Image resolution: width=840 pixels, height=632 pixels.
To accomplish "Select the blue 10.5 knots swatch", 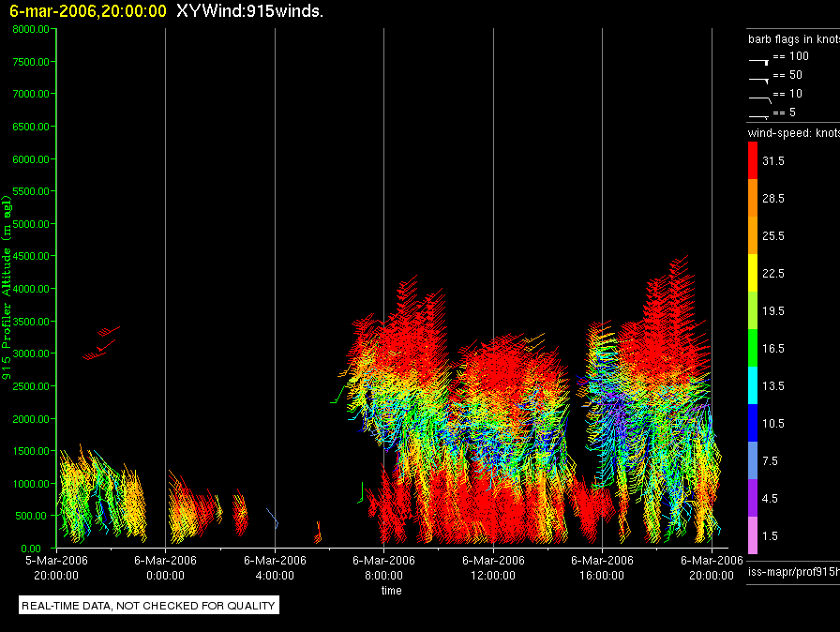I will (753, 423).
